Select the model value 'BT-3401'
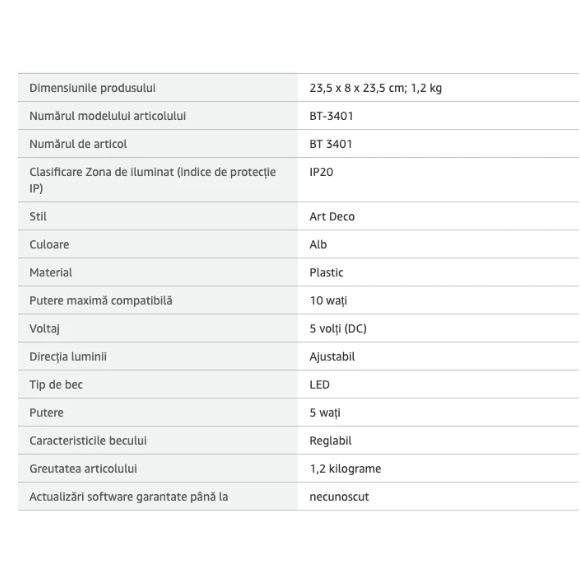Viewport: 580px width, 580px height. click(x=331, y=116)
